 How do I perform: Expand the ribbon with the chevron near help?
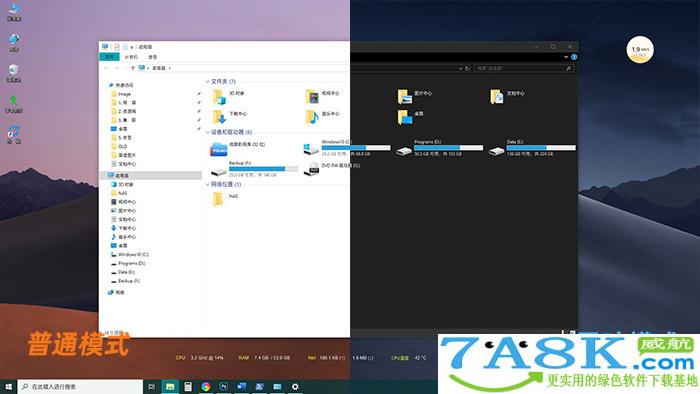pos(566,57)
